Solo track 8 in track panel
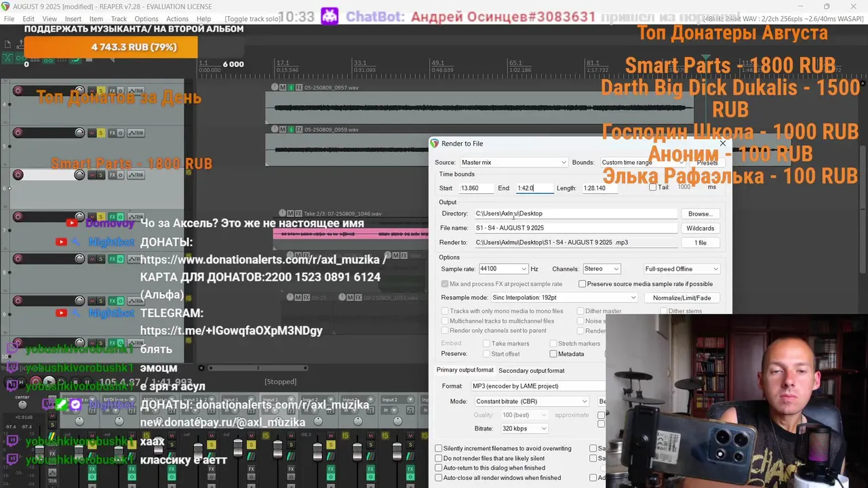The image size is (868, 488). click(x=101, y=259)
